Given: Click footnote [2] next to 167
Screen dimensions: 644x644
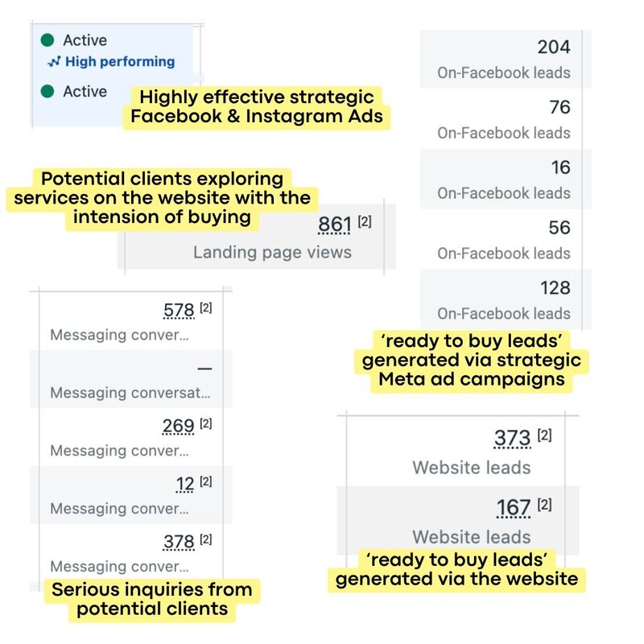Looking at the screenshot, I should [x=545, y=505].
